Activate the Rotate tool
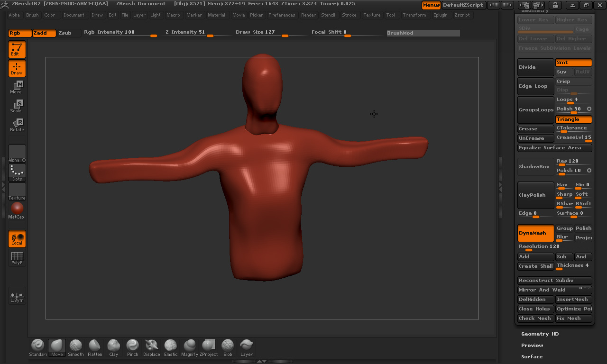The width and height of the screenshot is (607, 364). (x=17, y=125)
